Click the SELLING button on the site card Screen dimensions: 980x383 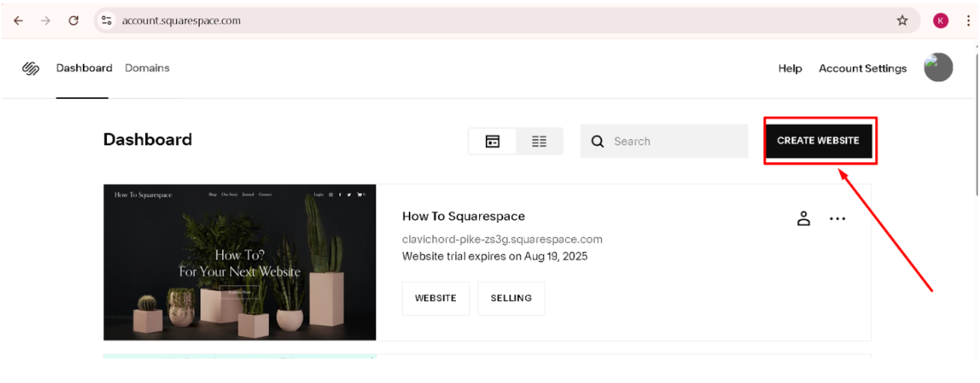(x=511, y=298)
